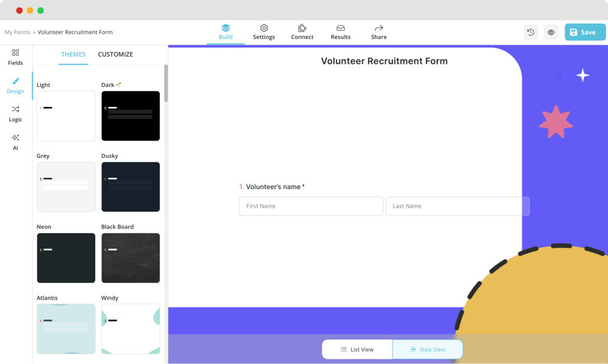Switch to the Customize tab
Image resolution: width=608 pixels, height=364 pixels.
pos(116,54)
